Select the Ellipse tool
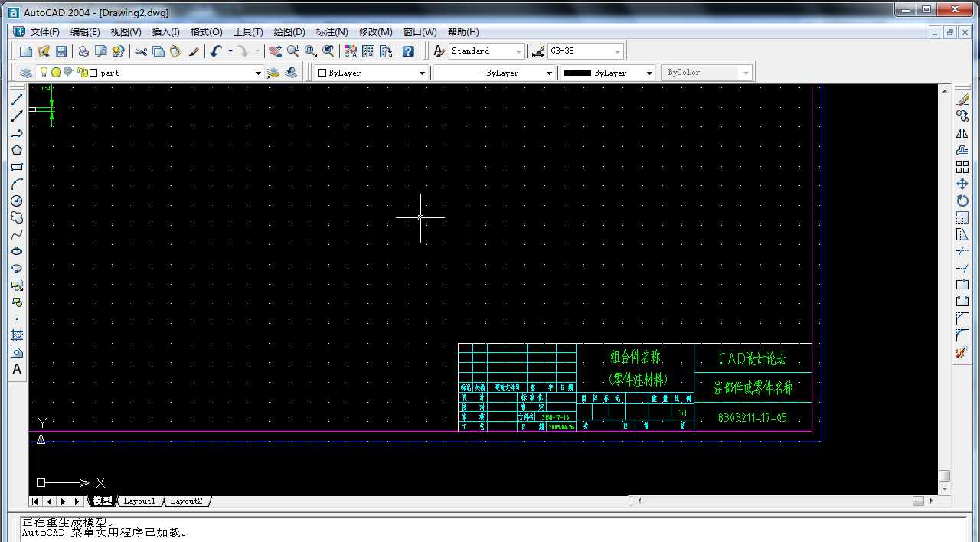Image resolution: width=980 pixels, height=542 pixels. (17, 251)
